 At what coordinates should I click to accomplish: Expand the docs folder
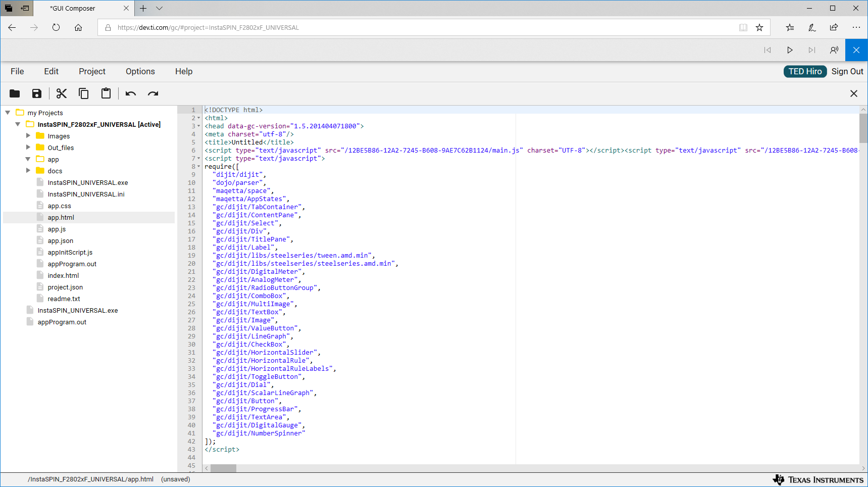tap(28, 171)
